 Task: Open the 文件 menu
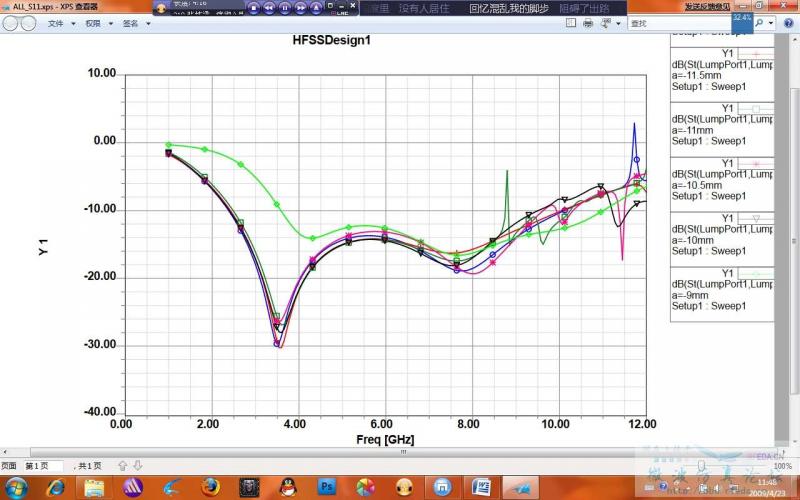[56, 23]
